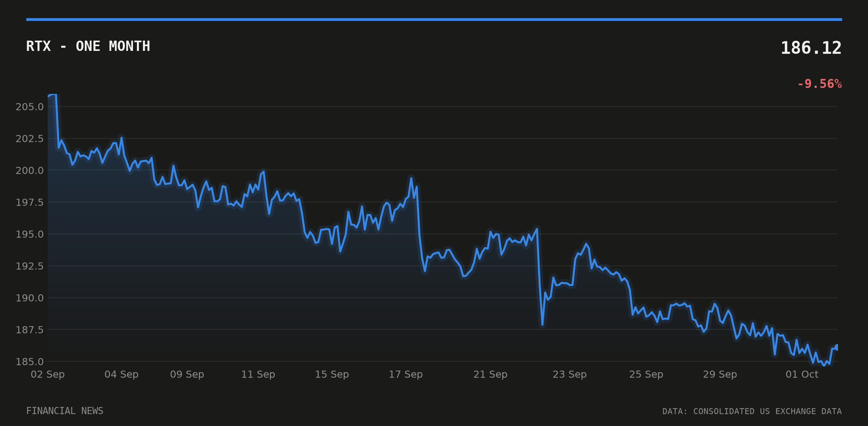Click the 205.0 y-axis label
The height and width of the screenshot is (426, 868).
pos(30,106)
